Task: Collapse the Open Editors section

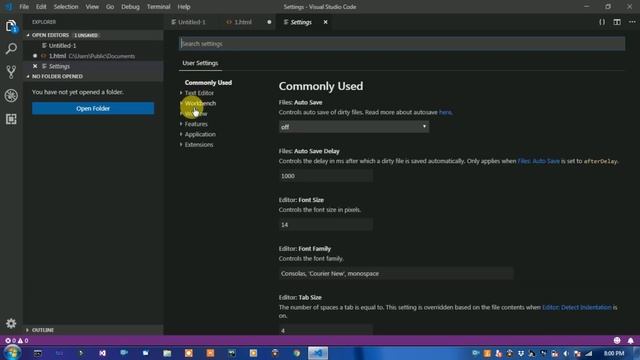Action: pyautogui.click(x=93, y=35)
